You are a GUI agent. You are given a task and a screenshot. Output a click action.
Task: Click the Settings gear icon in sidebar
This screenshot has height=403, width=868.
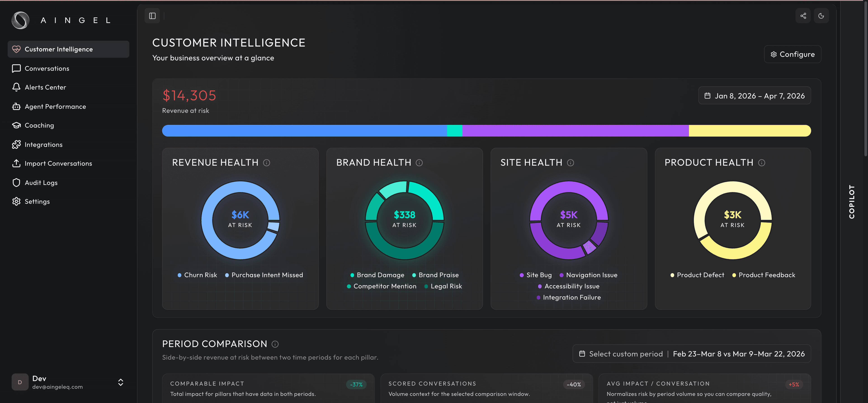click(x=16, y=202)
